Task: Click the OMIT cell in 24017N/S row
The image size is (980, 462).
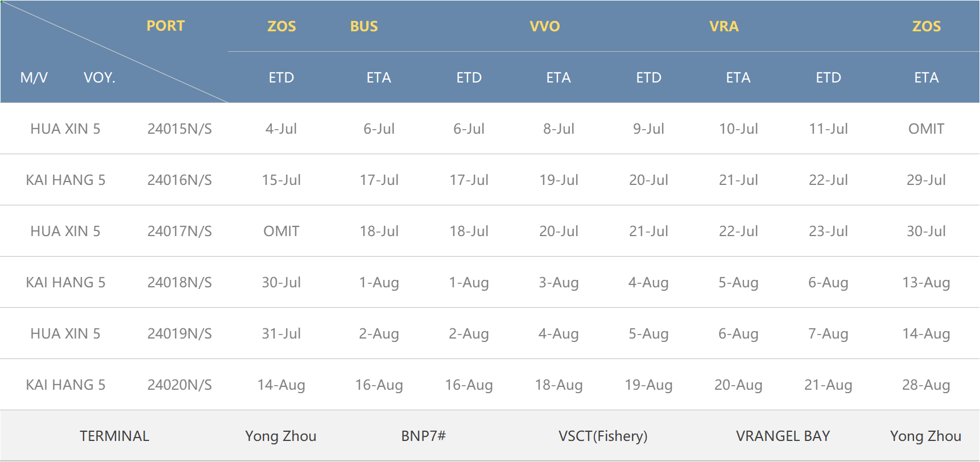Action: coord(282,231)
